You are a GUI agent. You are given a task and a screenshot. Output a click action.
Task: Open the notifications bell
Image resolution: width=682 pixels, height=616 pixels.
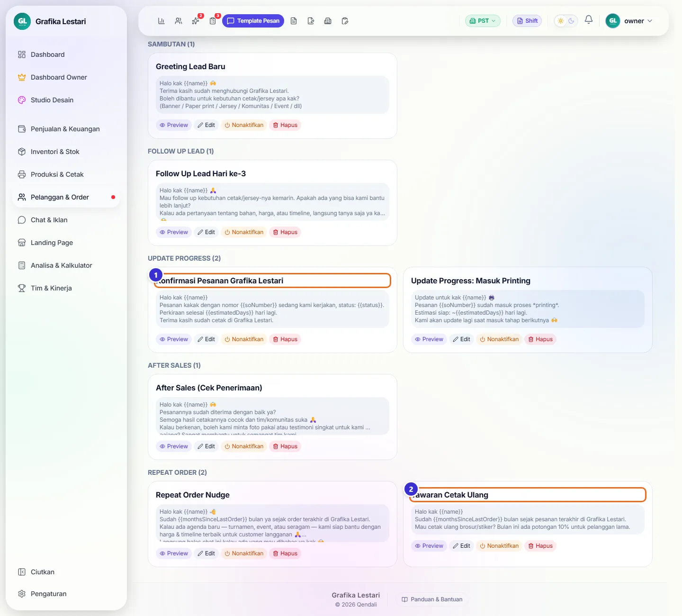[x=589, y=20]
